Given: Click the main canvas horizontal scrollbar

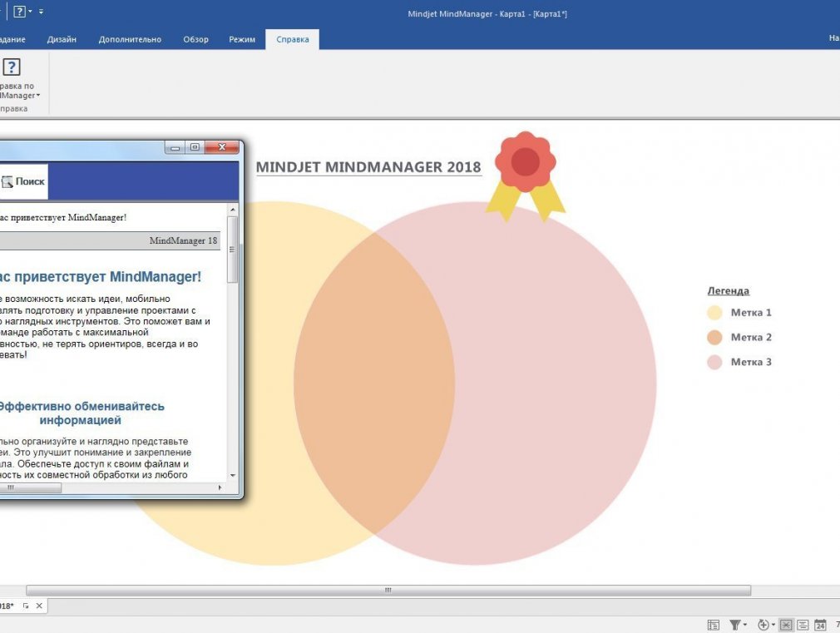Looking at the screenshot, I should point(388,590).
